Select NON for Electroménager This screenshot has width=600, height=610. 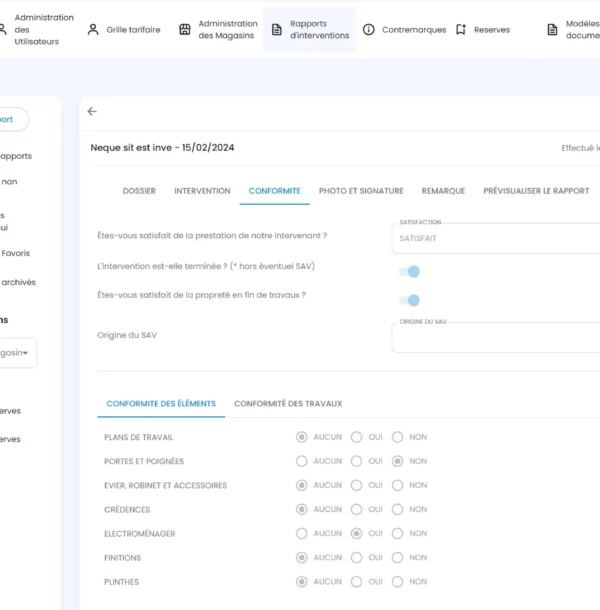pyautogui.click(x=397, y=533)
